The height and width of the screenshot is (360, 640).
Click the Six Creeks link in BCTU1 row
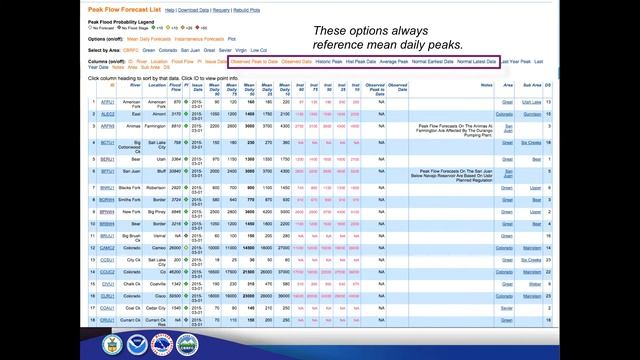[x=531, y=143]
